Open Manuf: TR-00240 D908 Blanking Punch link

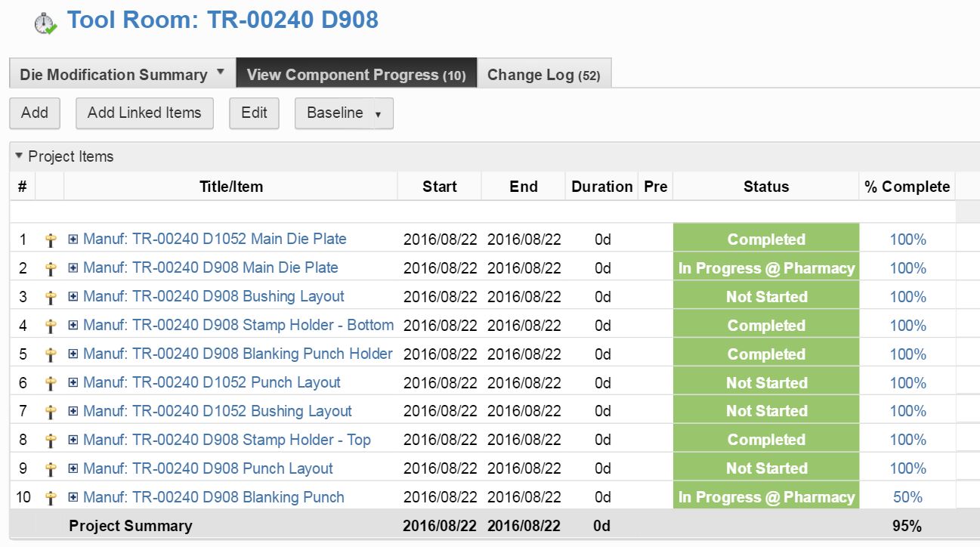[214, 497]
